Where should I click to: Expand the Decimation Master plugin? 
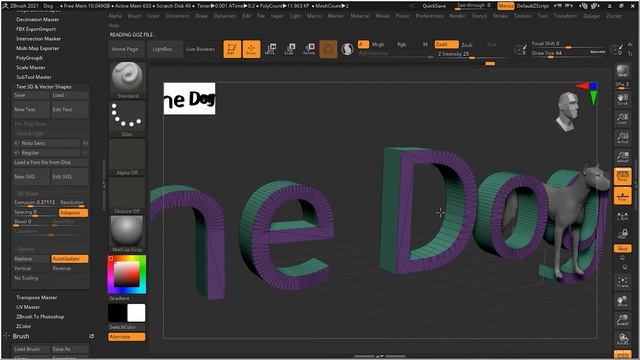[37, 19]
